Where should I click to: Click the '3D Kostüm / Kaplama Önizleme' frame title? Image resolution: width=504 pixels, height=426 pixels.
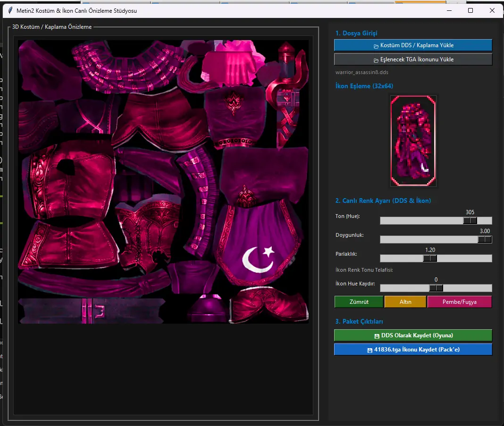pyautogui.click(x=52, y=27)
